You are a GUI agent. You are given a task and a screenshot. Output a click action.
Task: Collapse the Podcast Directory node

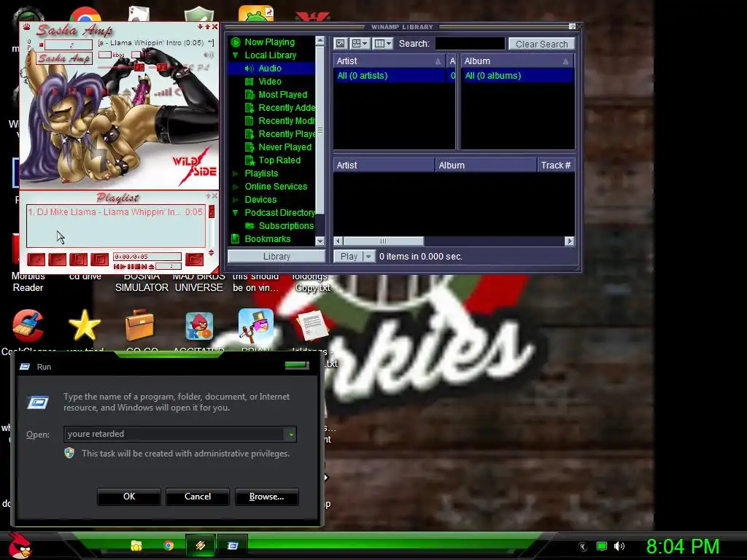point(236,213)
